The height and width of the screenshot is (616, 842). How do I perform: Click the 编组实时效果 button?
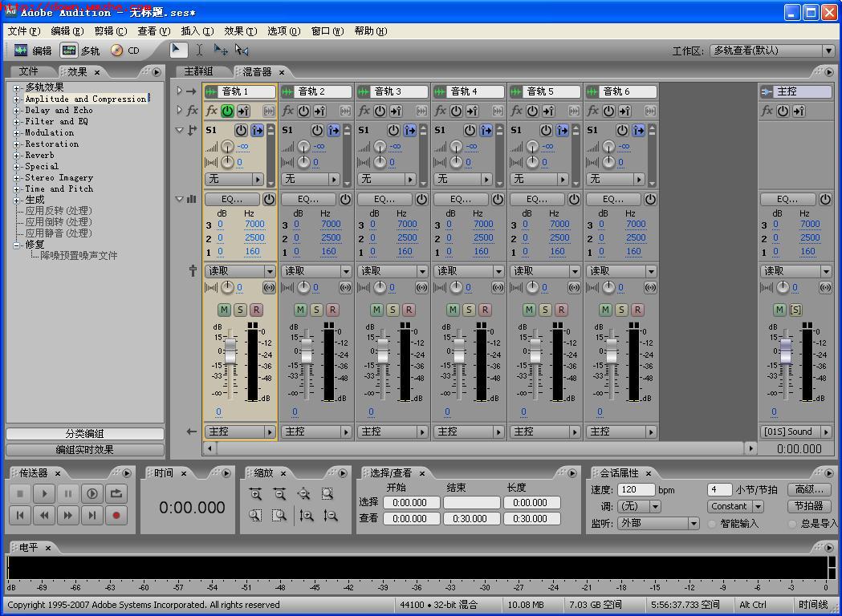(85, 450)
